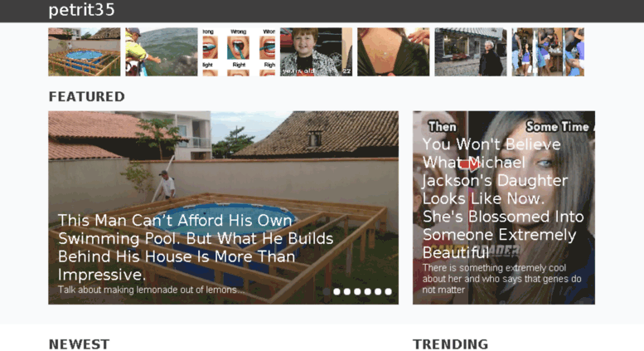
Task: Select the second carousel slide dot
Action: (x=337, y=291)
